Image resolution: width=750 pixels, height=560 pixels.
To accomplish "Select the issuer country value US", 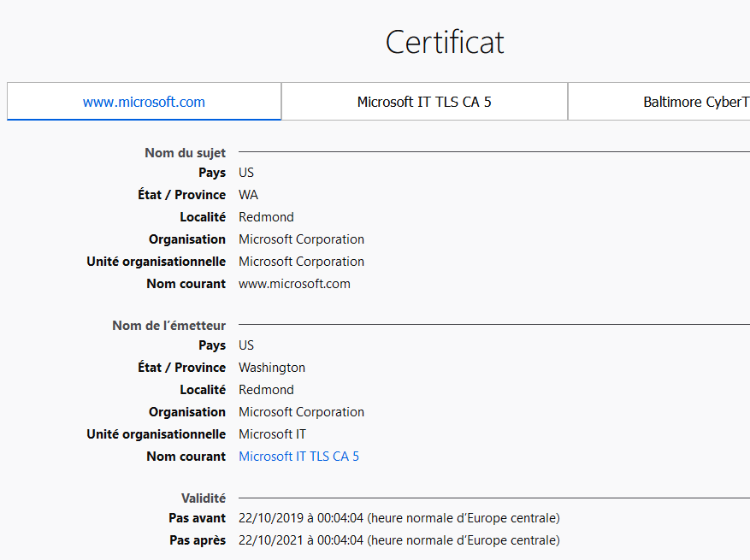I will pyautogui.click(x=246, y=345).
